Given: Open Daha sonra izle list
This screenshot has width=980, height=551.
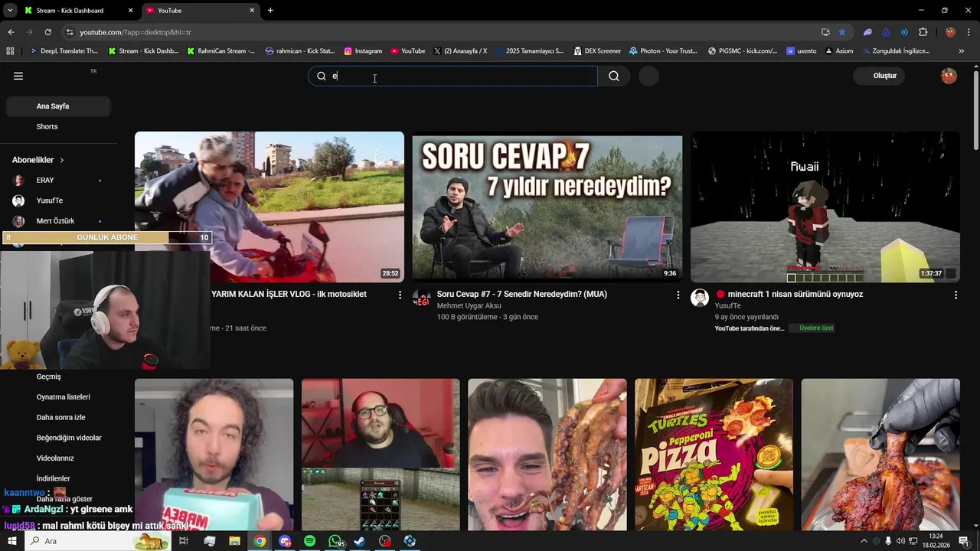Looking at the screenshot, I should 61,417.
